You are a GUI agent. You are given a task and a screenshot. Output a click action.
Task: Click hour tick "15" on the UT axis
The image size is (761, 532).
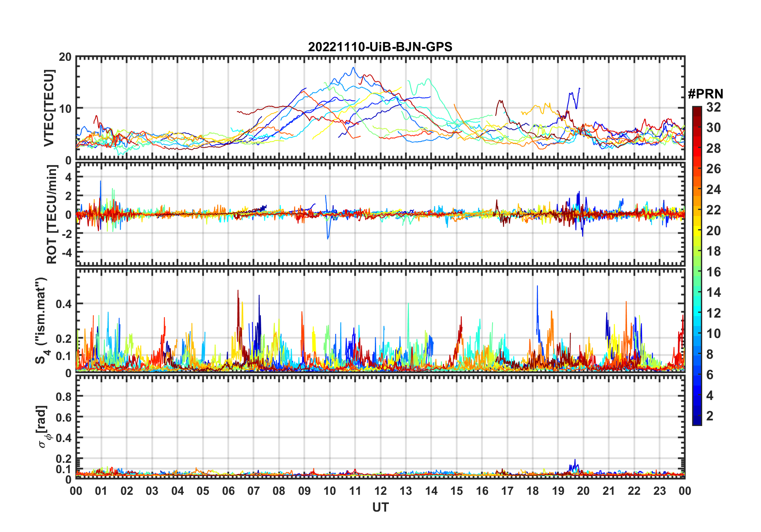[x=457, y=491]
